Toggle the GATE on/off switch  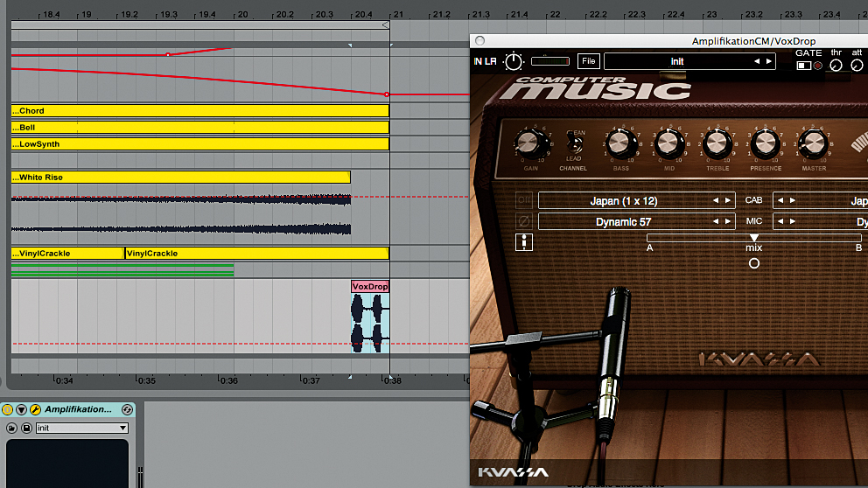[x=804, y=66]
